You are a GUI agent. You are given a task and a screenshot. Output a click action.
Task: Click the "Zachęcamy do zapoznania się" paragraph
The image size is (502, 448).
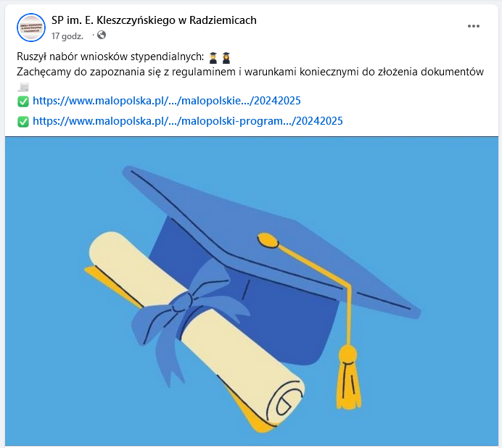250,72
